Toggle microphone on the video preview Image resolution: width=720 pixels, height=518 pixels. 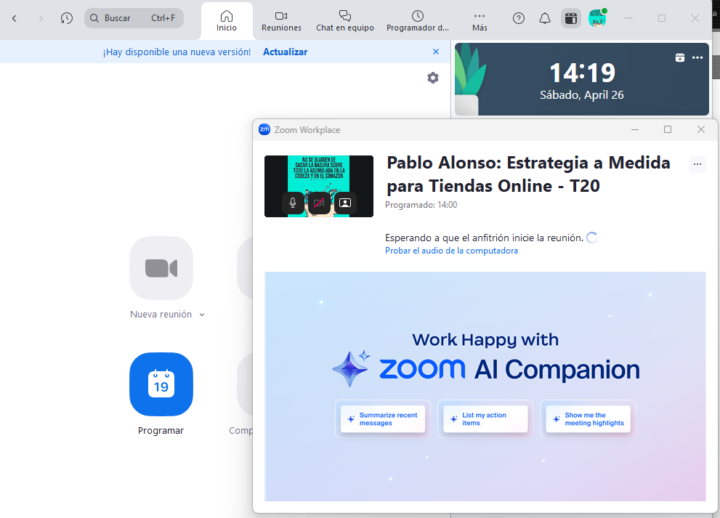(293, 203)
